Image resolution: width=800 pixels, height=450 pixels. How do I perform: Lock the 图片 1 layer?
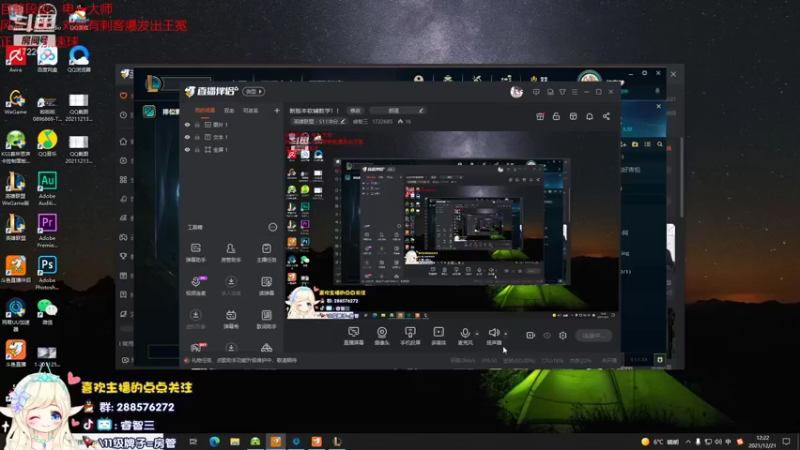pos(197,124)
